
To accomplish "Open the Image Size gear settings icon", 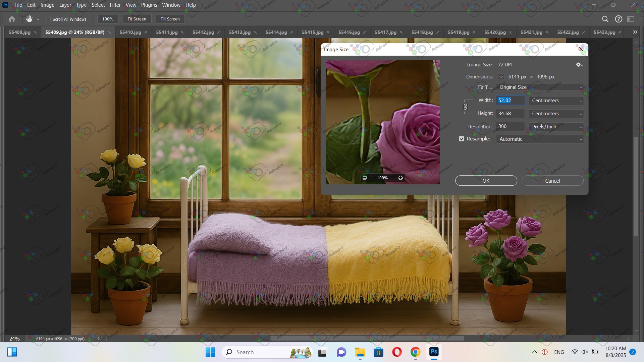I will 579,65.
